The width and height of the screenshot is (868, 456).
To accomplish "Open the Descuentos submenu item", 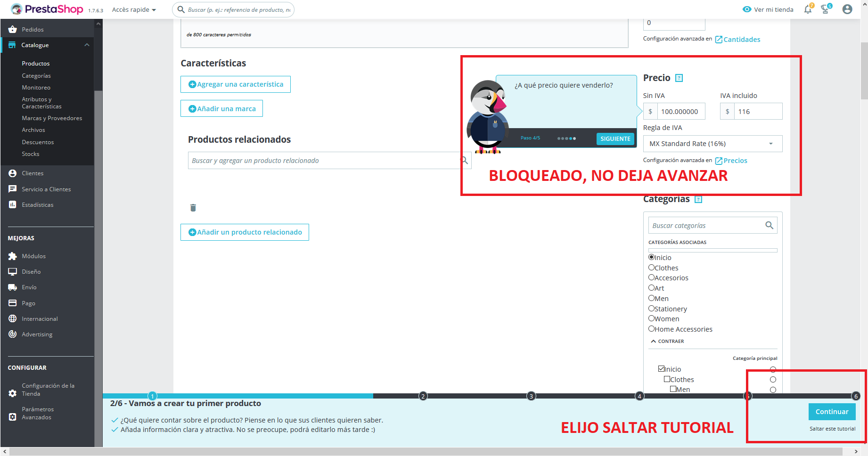I will tap(38, 142).
